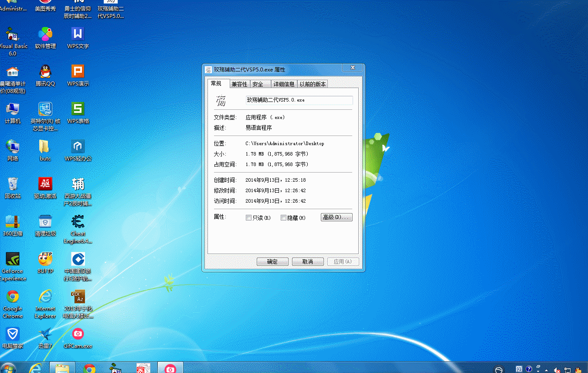
Task: Click the creation time 12:25:18 value
Action: click(275, 180)
